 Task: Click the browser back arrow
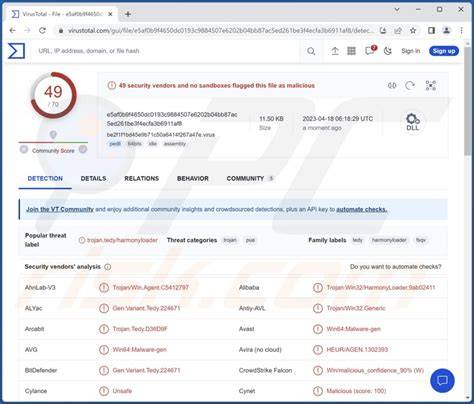coord(13,31)
